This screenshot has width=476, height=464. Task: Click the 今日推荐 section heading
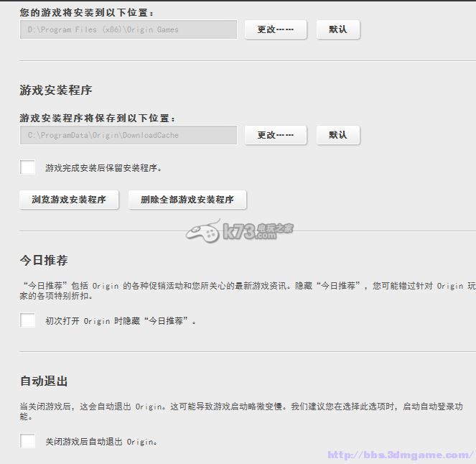point(44,260)
